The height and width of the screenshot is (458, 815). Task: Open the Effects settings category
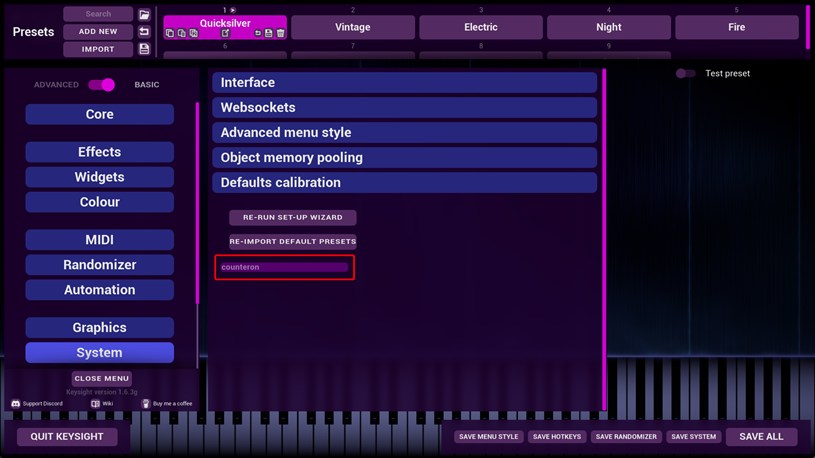coord(100,152)
